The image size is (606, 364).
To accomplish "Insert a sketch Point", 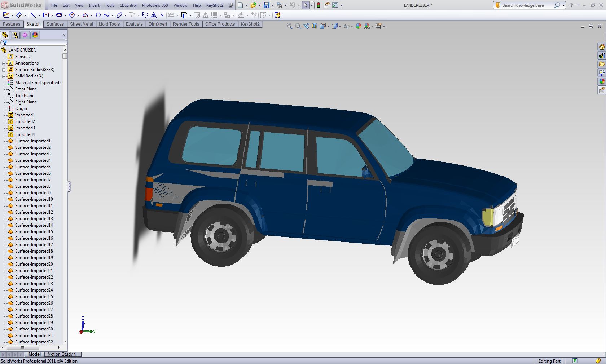I will [162, 15].
